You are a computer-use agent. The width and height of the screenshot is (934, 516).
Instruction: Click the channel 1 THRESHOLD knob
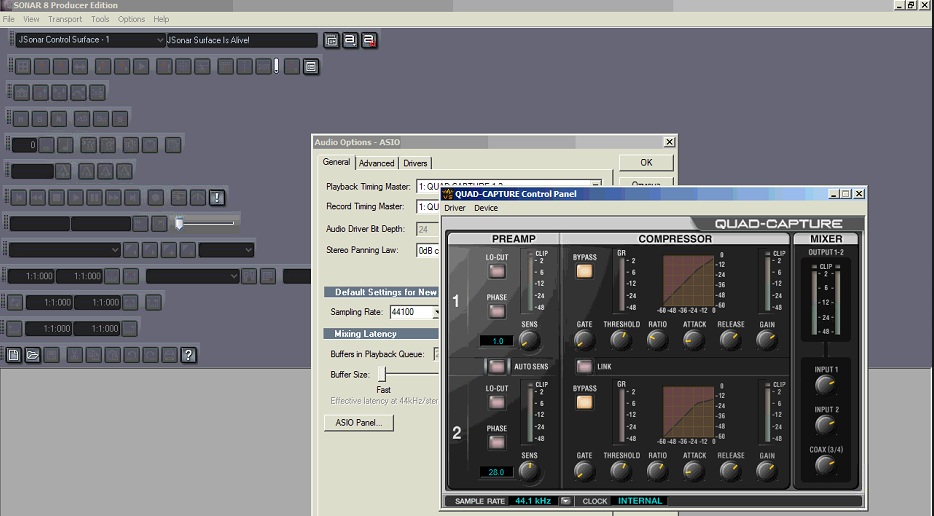tap(621, 341)
